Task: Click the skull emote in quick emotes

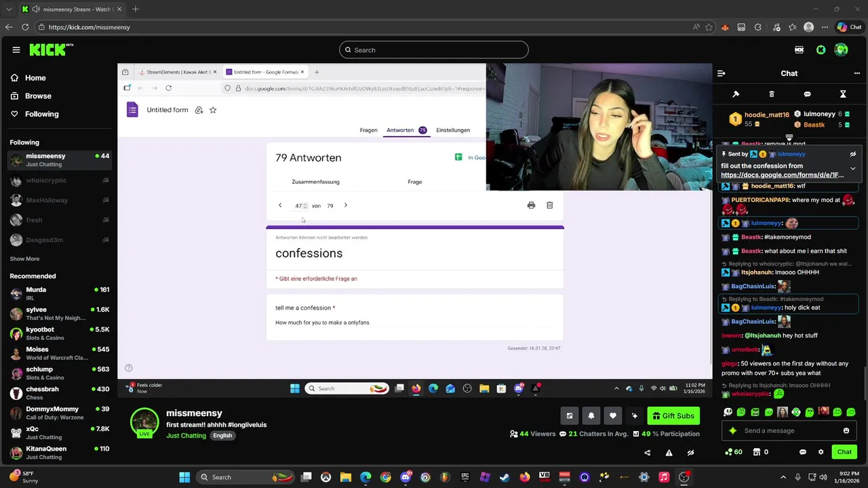Action: point(728,412)
